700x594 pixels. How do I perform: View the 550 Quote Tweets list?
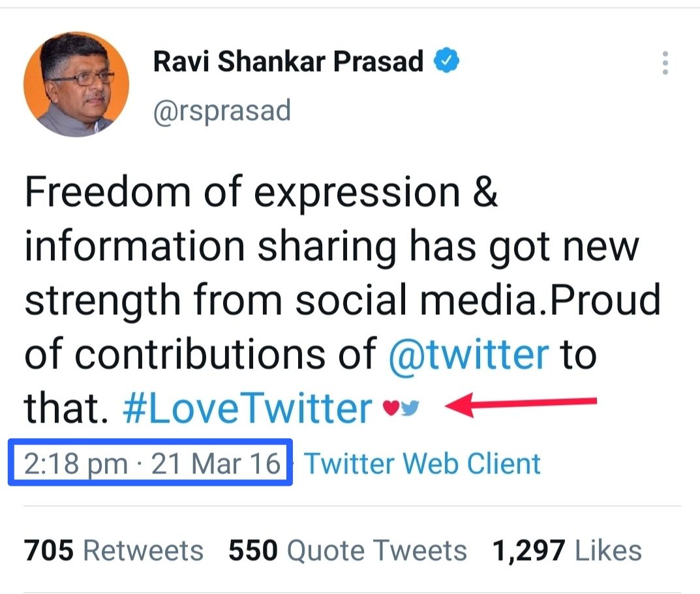click(347, 550)
